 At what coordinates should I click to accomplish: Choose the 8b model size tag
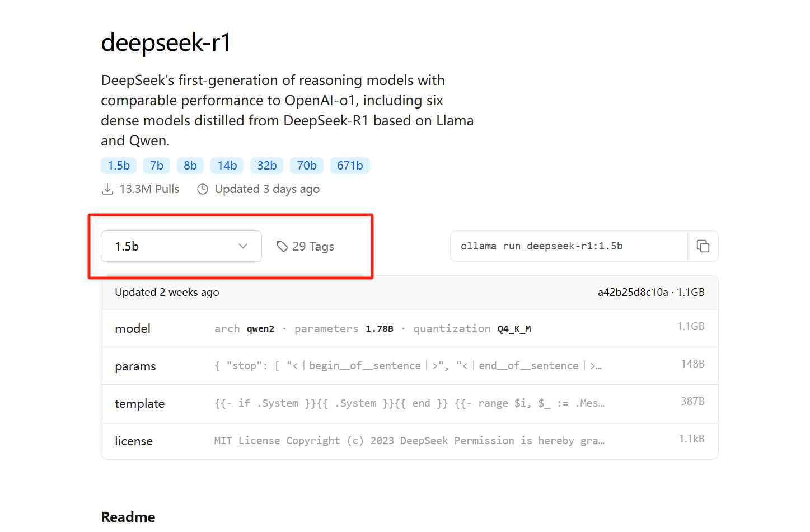[190, 166]
